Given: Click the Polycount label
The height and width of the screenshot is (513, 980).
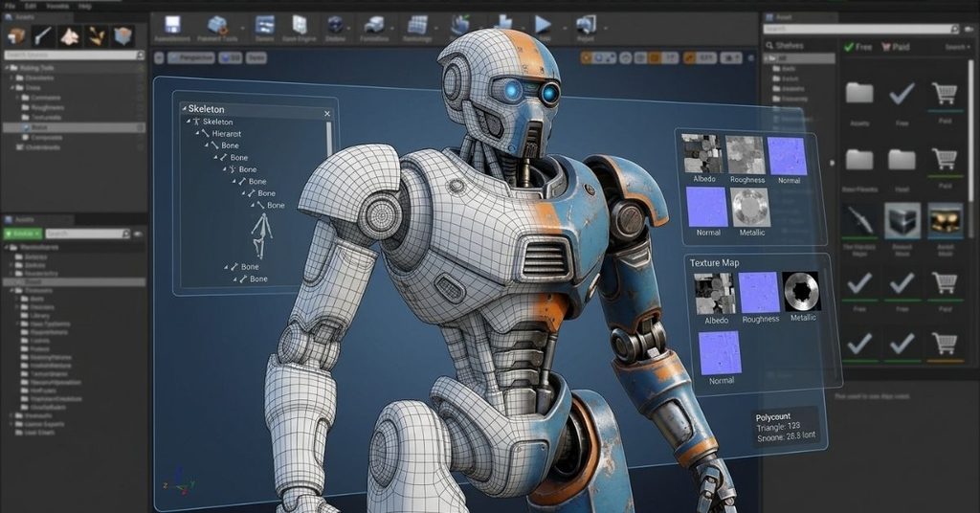Looking at the screenshot, I should [773, 416].
